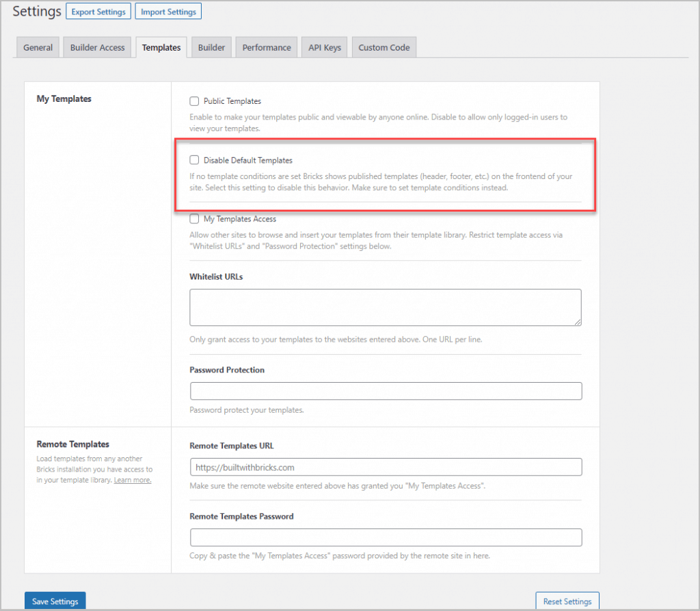Click the 'Make sure the remote website' hint

coord(338,485)
